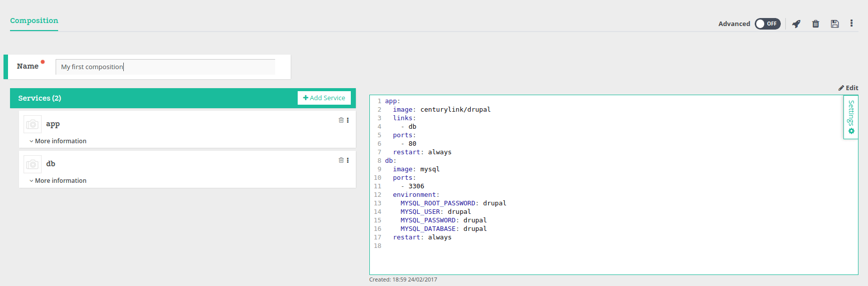
Task: Open the top-right three-dot options menu
Action: [851, 24]
